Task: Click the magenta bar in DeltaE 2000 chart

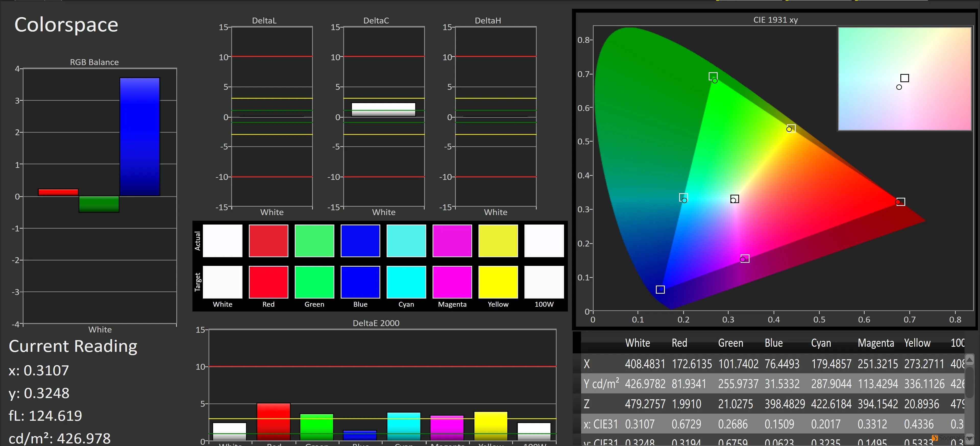Action: tap(447, 428)
